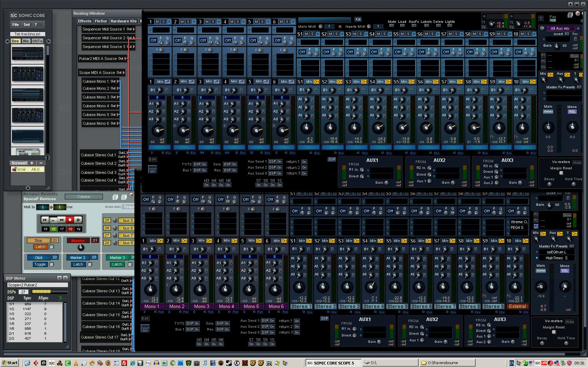Click the record button in Reaper Remote
Screen dimensions: 588x368
pos(70,220)
